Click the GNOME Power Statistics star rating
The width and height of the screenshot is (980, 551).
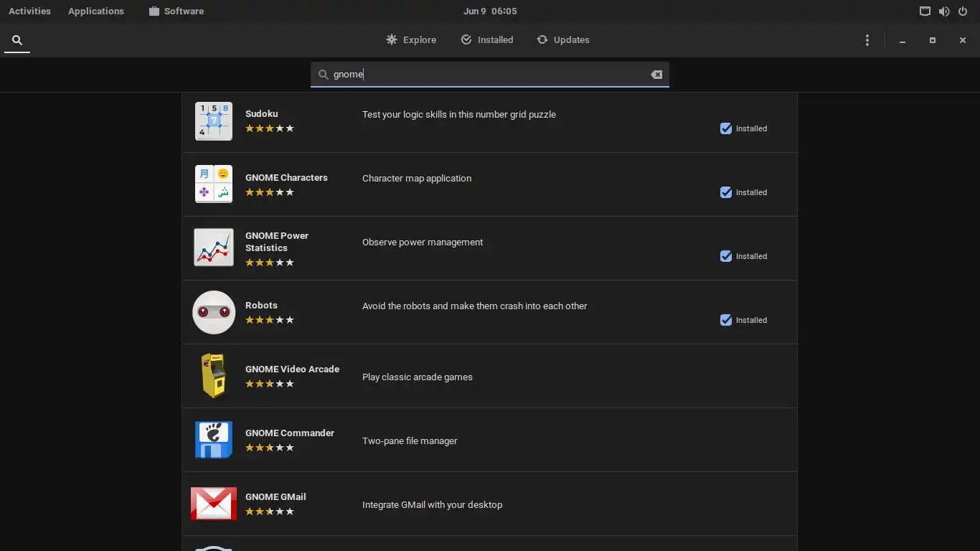pyautogui.click(x=270, y=263)
